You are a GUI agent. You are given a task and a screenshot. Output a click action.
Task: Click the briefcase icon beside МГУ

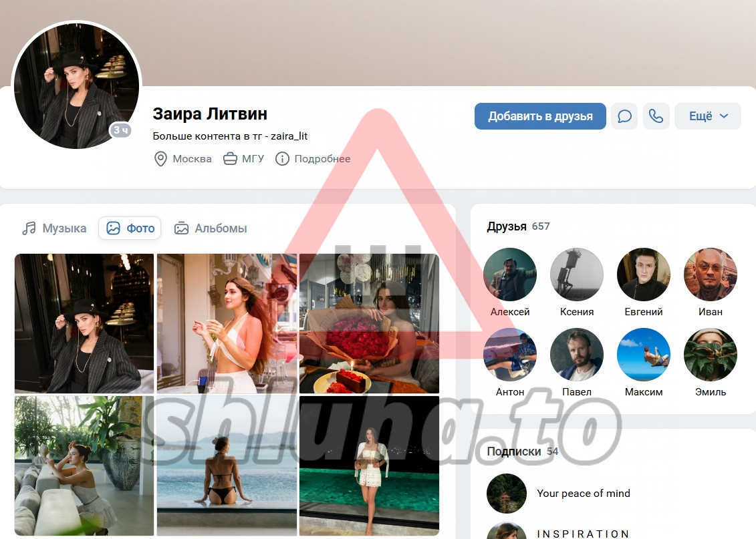tap(231, 159)
